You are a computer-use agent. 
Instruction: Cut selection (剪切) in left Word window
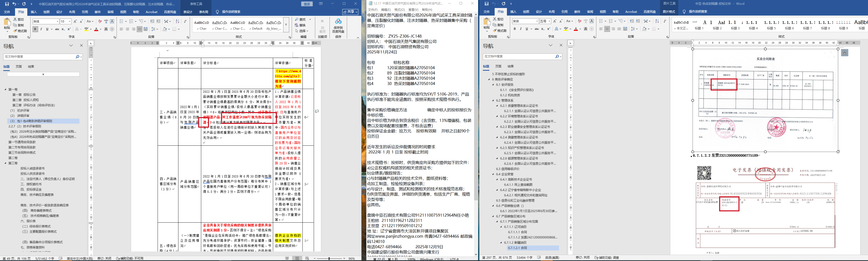19,20
